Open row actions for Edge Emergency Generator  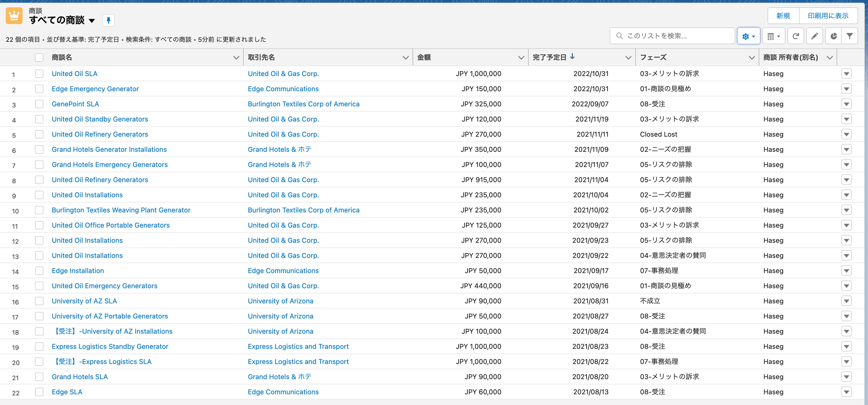coord(846,89)
